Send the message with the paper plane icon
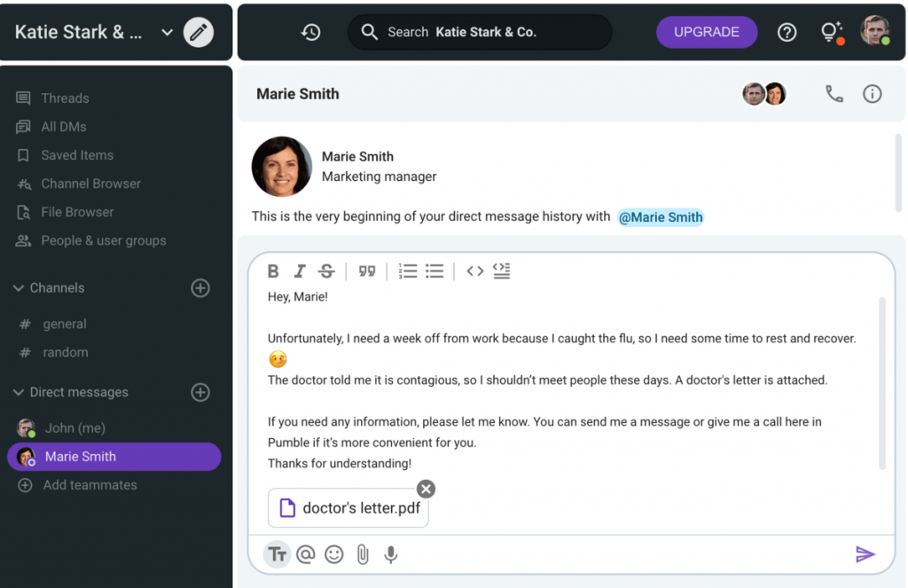 [865, 554]
